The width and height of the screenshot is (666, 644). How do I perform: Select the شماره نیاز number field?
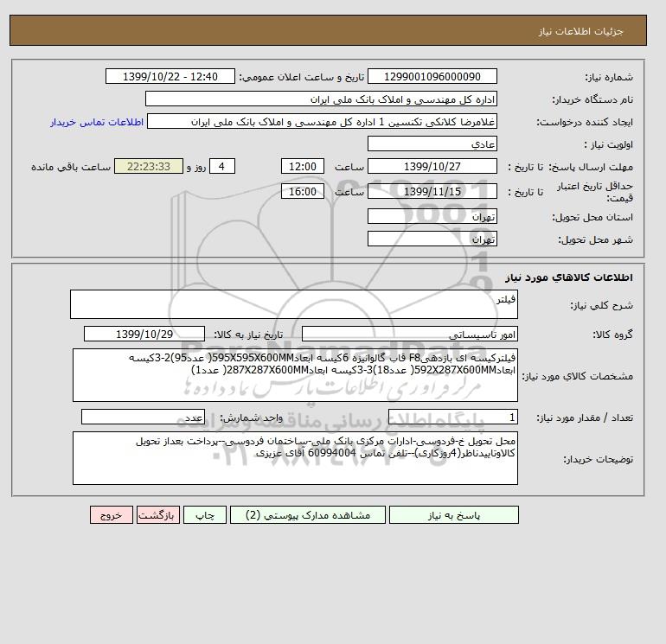click(x=432, y=76)
